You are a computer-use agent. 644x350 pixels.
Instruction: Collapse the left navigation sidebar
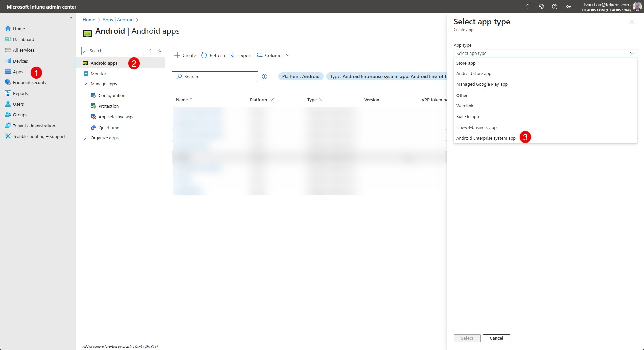tap(71, 18)
